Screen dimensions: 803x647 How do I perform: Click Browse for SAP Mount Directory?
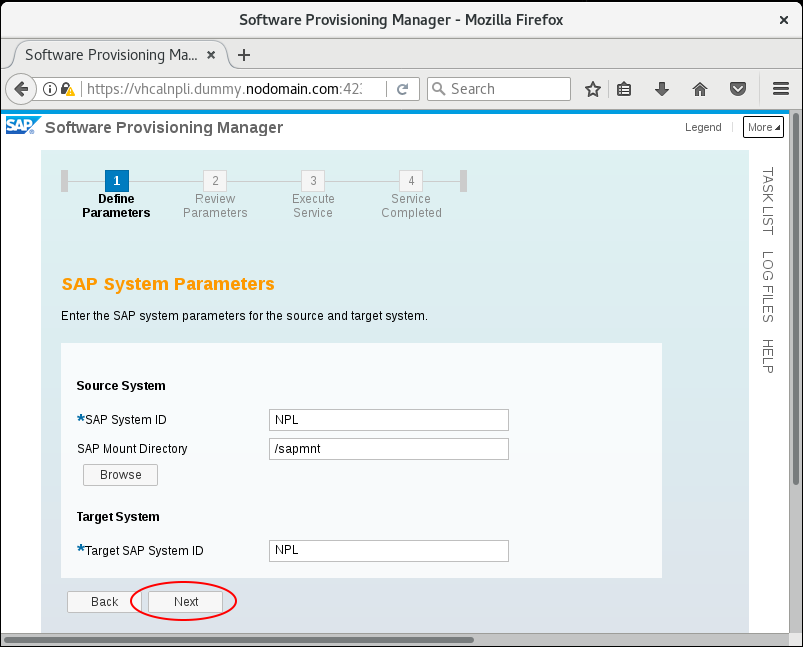point(120,475)
